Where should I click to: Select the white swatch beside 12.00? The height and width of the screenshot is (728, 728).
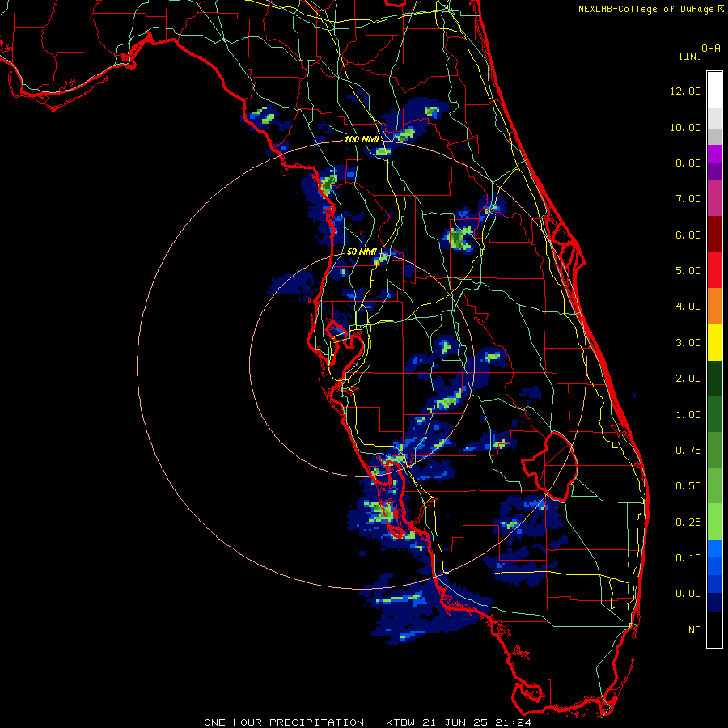click(714, 91)
